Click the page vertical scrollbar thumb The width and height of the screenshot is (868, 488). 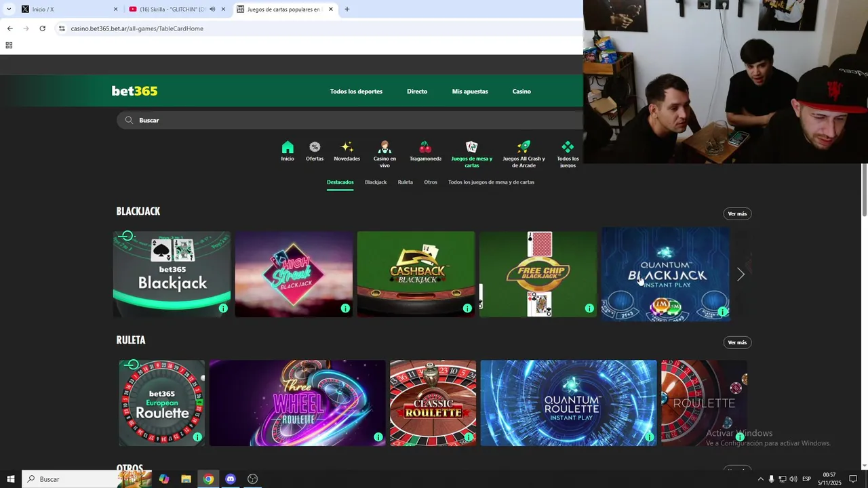(x=864, y=190)
